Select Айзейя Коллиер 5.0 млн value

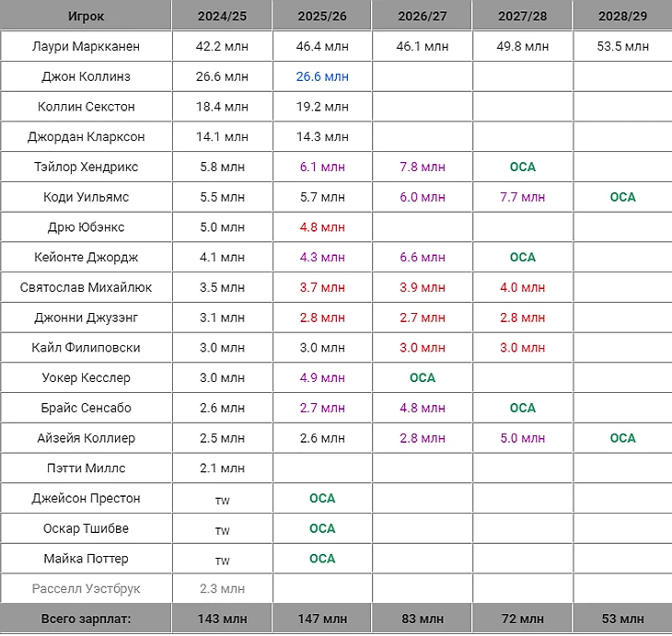[522, 438]
